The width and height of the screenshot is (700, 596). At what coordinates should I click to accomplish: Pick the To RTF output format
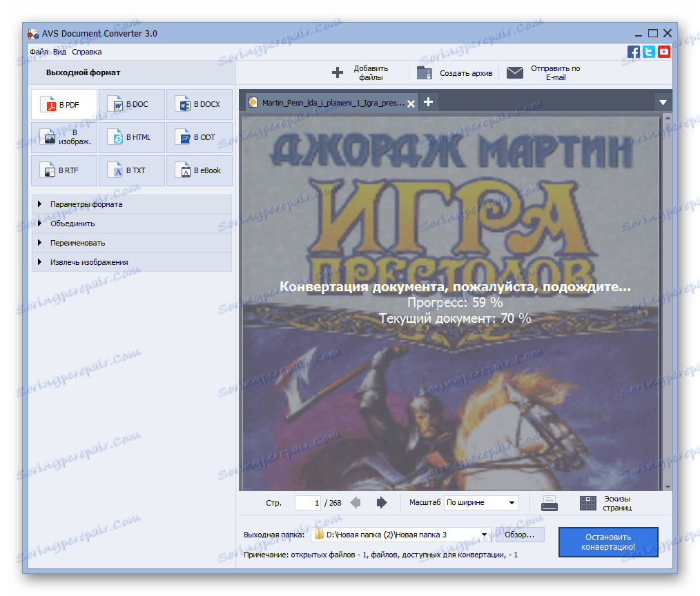pyautogui.click(x=64, y=170)
